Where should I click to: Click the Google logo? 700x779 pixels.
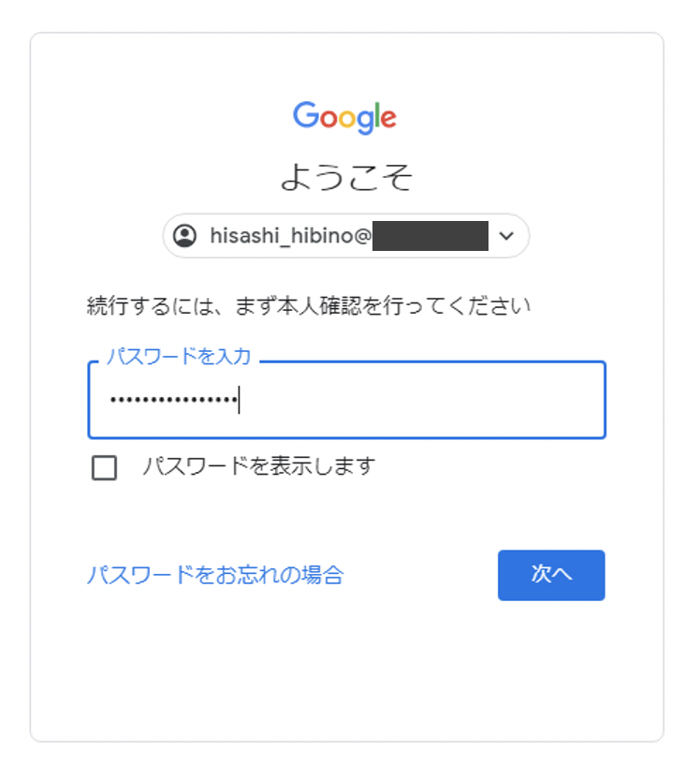pos(344,118)
